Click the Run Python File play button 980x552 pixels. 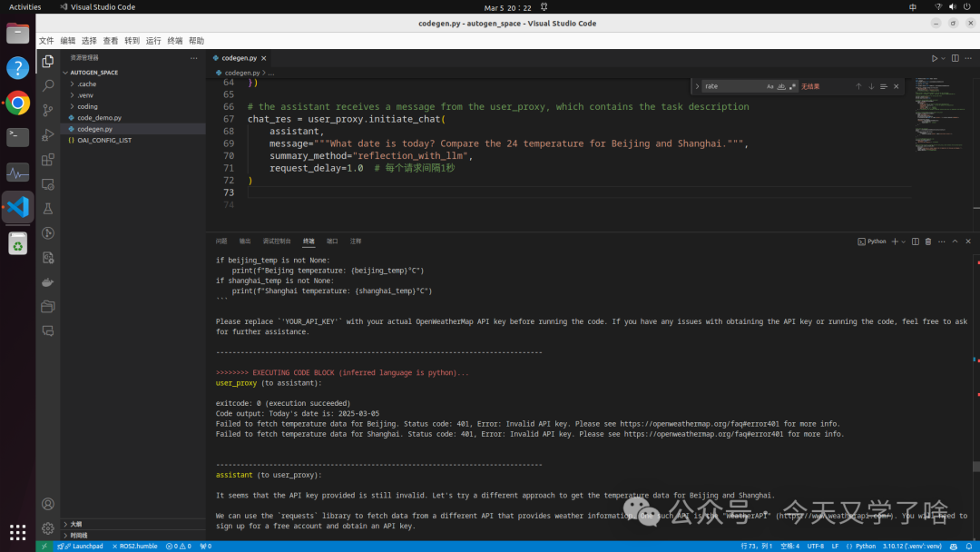pyautogui.click(x=934, y=58)
